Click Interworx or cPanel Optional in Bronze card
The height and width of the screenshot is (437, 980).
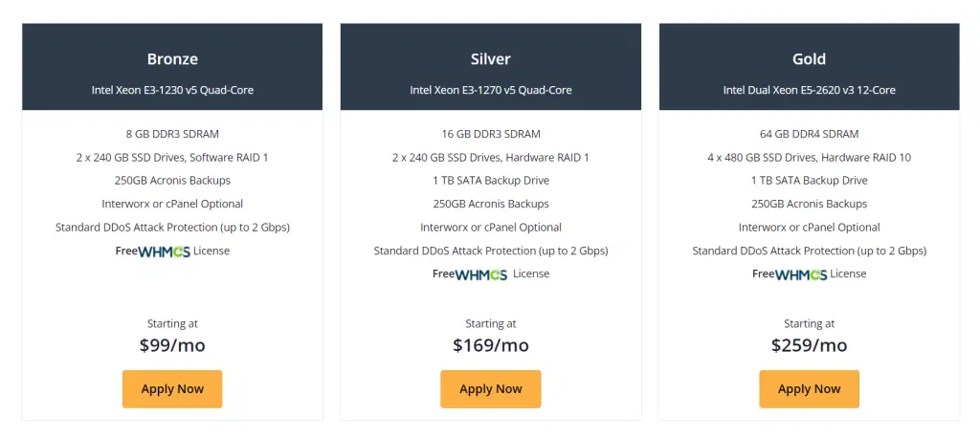[172, 204]
